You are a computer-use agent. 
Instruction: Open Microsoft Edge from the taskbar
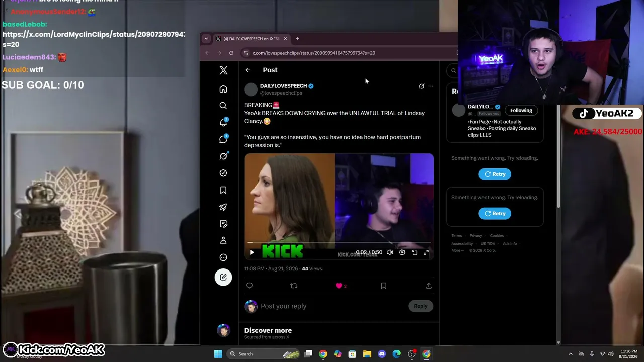396,354
